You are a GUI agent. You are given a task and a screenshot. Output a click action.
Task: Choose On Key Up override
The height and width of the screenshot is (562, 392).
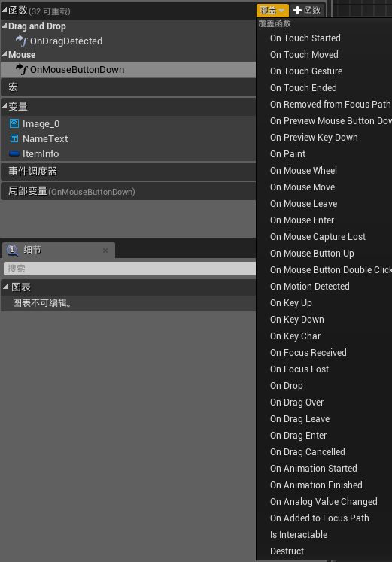point(291,303)
